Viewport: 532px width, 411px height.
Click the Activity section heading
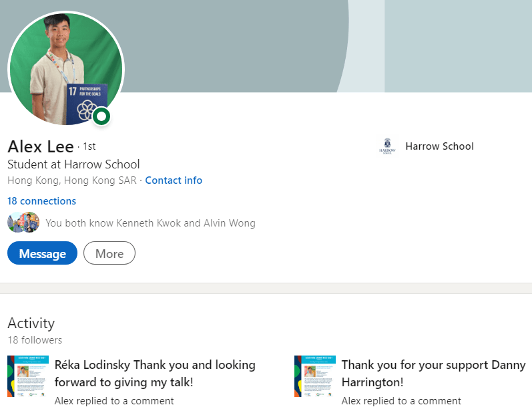click(x=31, y=323)
